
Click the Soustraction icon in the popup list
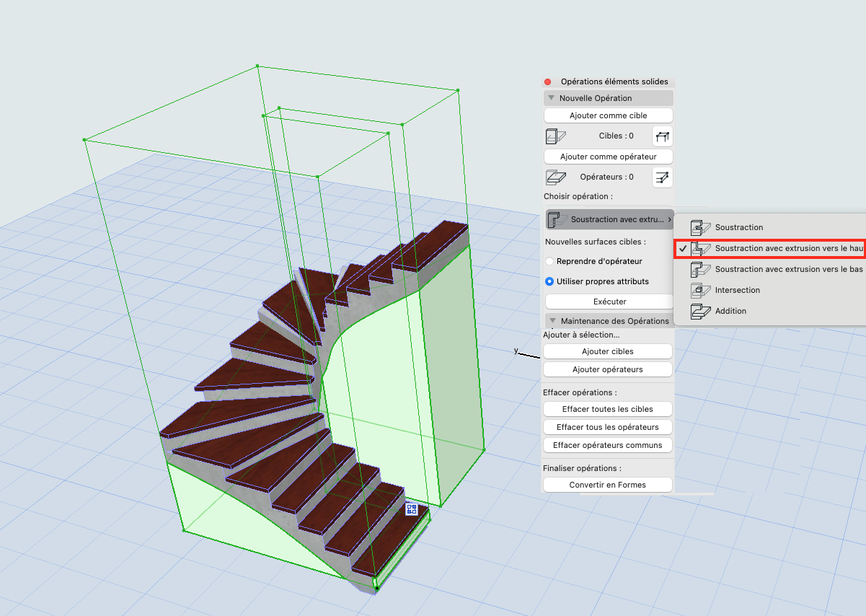tap(700, 227)
